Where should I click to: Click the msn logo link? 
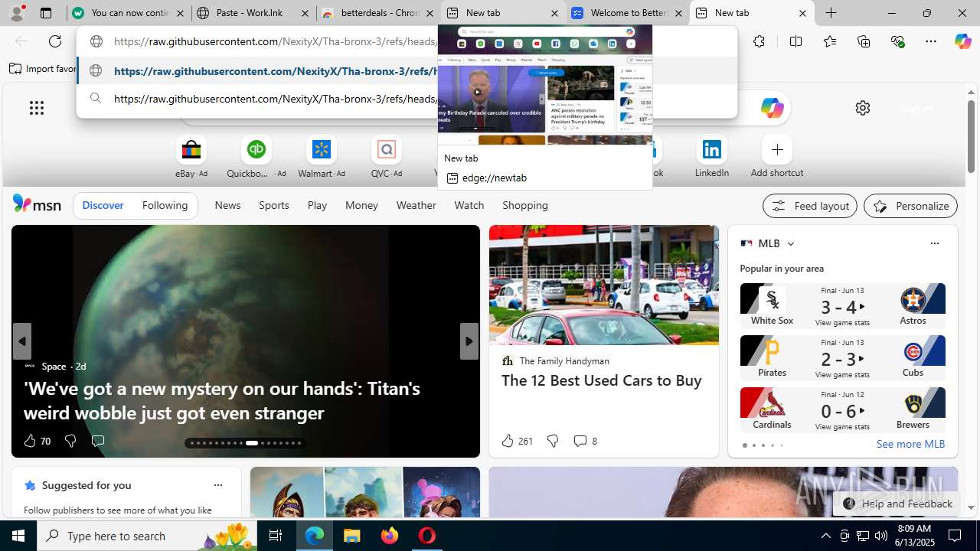[x=37, y=204]
